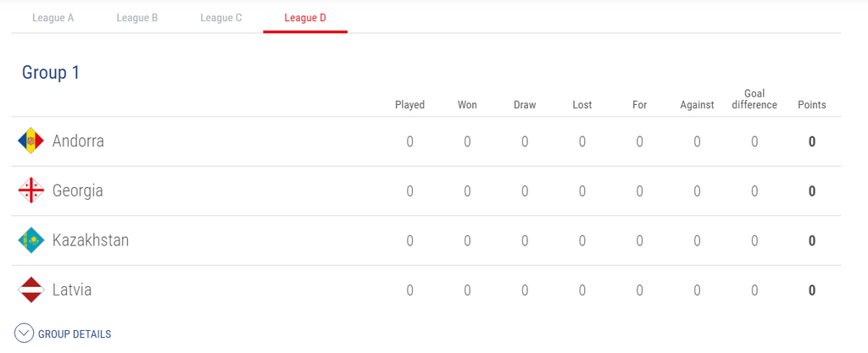This screenshot has height=353, width=868.
Task: Click the Won column header
Action: pos(467,105)
